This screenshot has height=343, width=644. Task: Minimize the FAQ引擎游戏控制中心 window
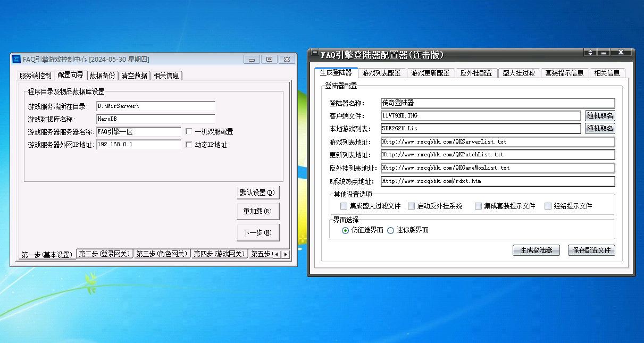pyautogui.click(x=252, y=59)
